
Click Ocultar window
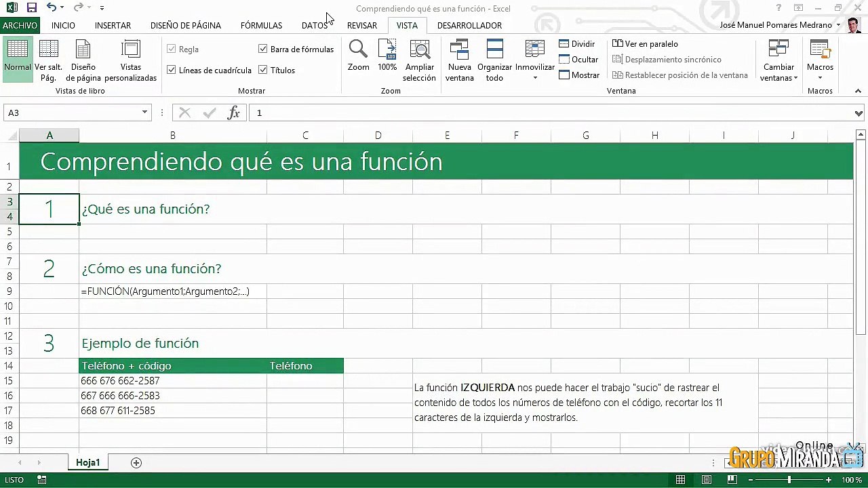pos(578,60)
